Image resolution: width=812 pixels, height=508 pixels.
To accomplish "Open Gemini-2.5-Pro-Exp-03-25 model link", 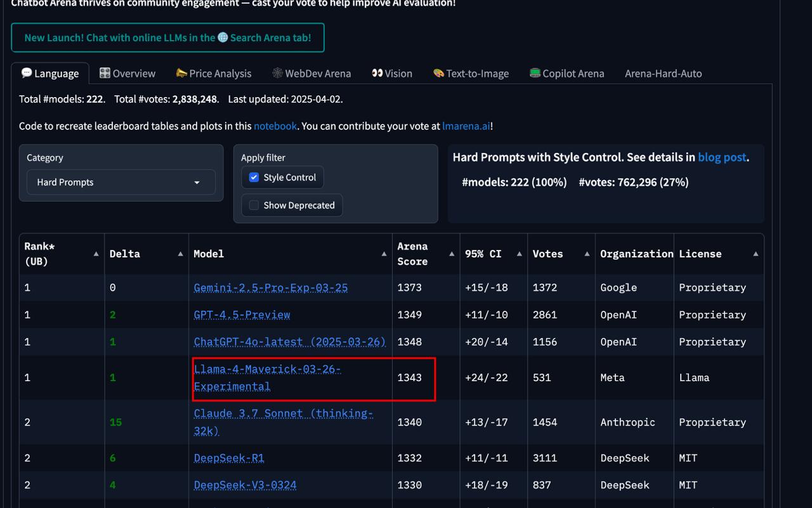I will point(271,287).
